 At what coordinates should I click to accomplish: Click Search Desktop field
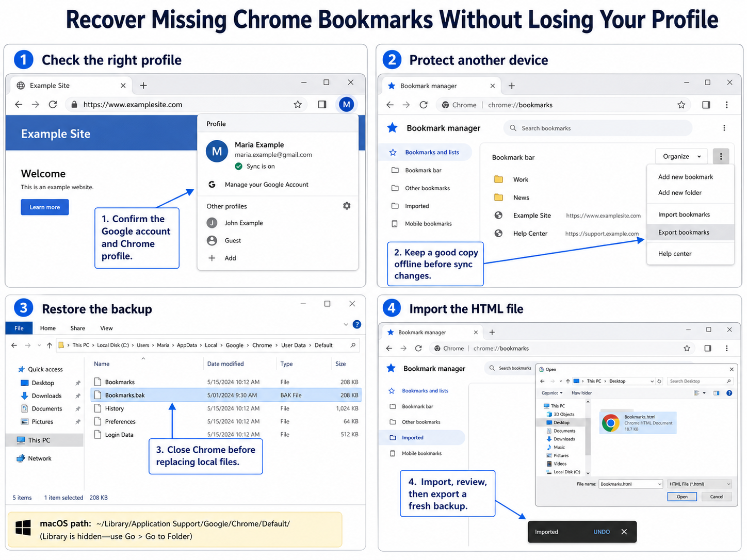click(x=700, y=381)
